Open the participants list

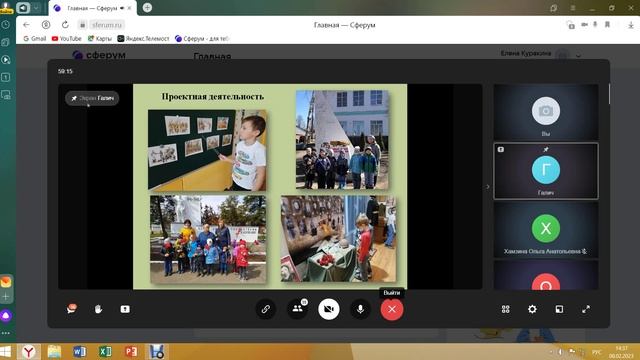pos(298,309)
